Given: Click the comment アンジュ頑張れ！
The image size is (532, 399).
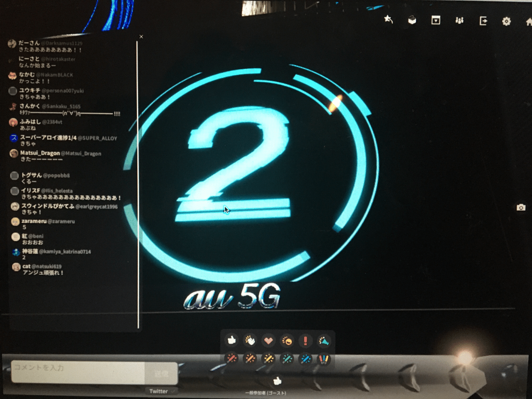Looking at the screenshot, I should pyautogui.click(x=44, y=273).
